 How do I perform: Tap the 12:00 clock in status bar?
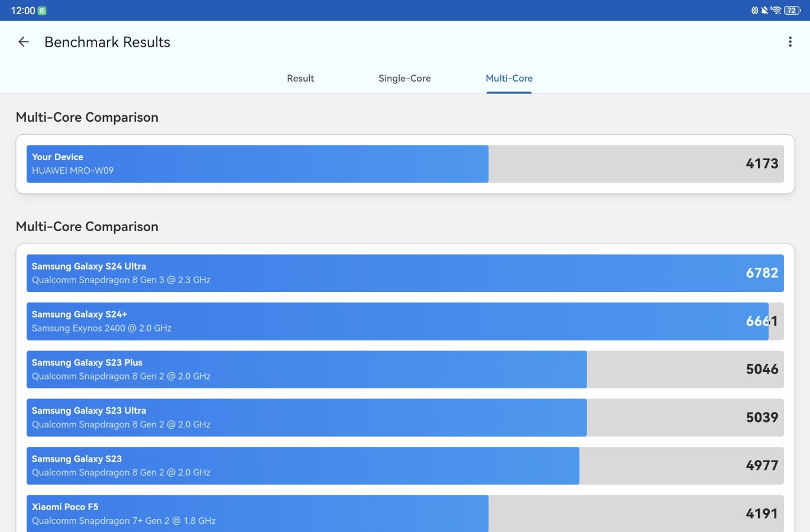pos(23,11)
